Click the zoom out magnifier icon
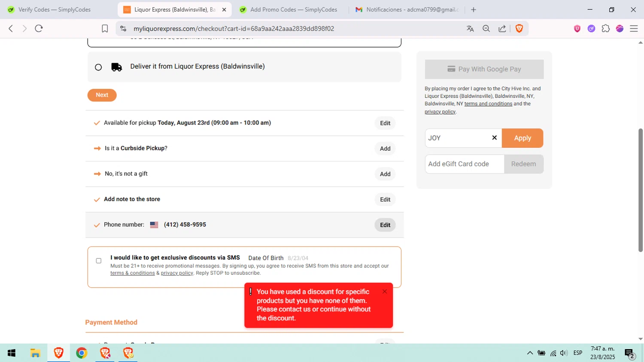The width and height of the screenshot is (644, 362). click(x=486, y=28)
